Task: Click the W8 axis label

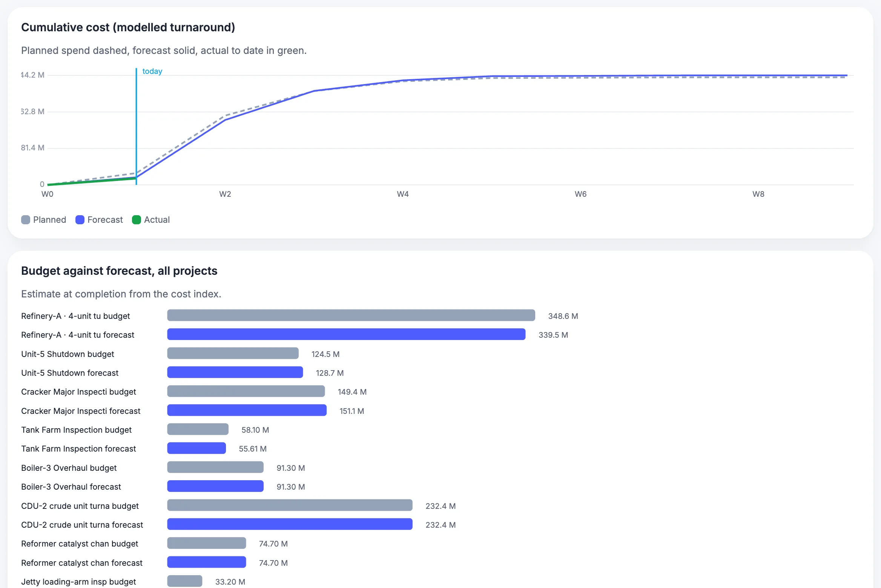Action: pyautogui.click(x=758, y=194)
